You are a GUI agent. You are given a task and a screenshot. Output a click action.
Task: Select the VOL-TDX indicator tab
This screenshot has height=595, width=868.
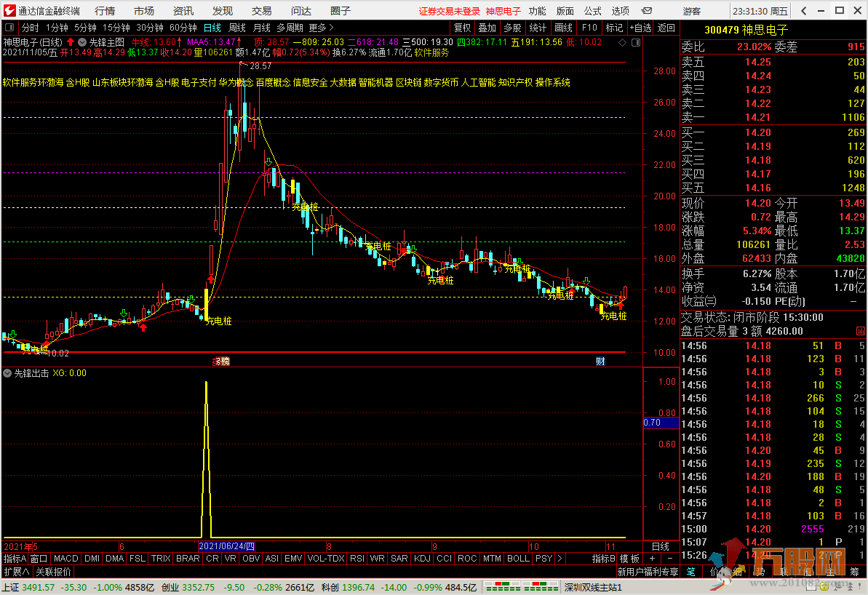click(326, 559)
